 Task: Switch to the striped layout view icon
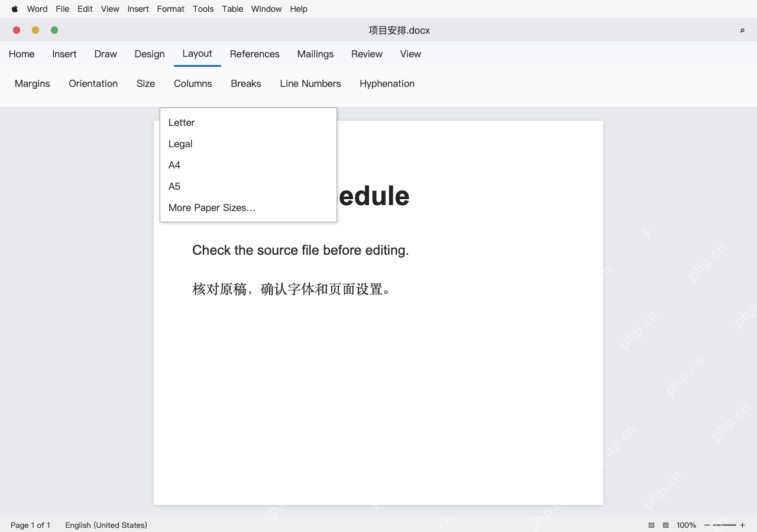[651, 525]
